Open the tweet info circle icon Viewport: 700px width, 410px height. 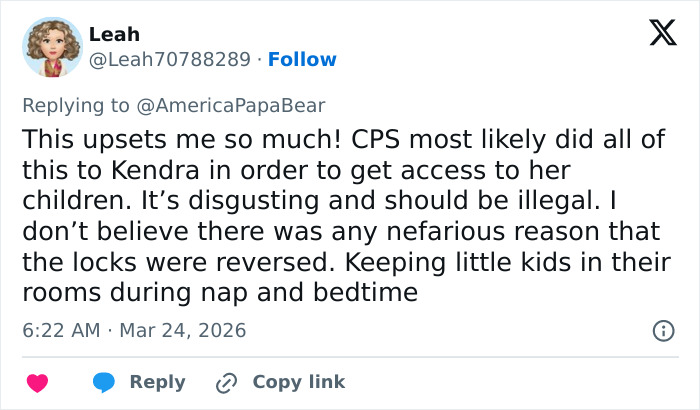[662, 330]
